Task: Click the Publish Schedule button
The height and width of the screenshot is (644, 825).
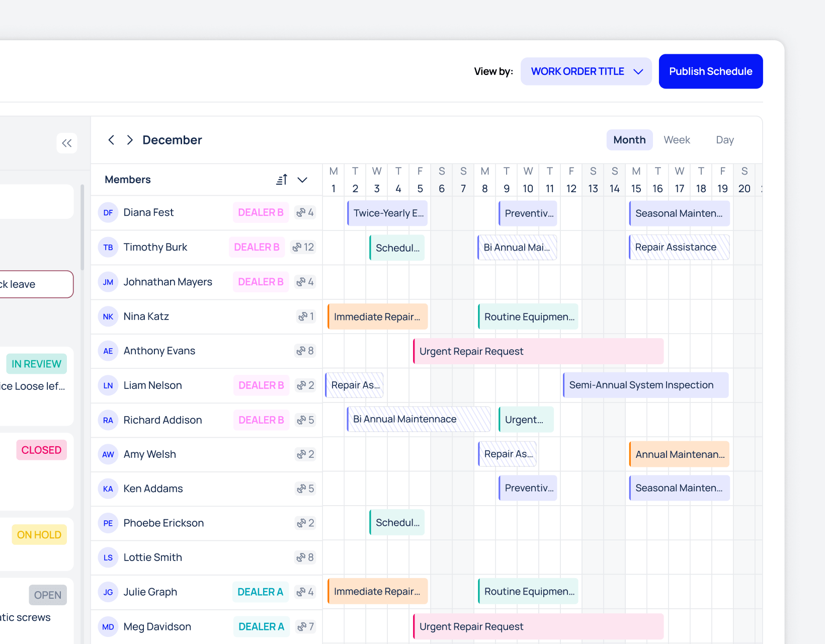Action: [711, 71]
